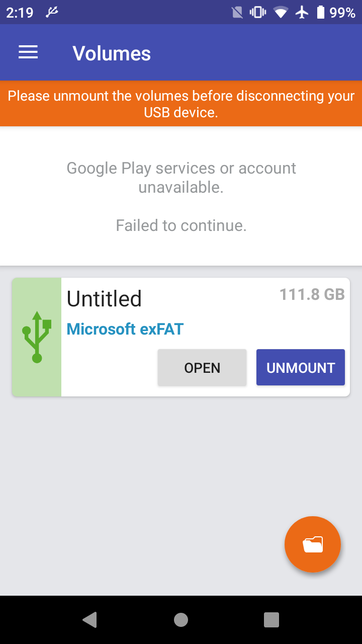The height and width of the screenshot is (644, 362).
Task: Tap the 111.8 GB size label
Action: tap(312, 294)
